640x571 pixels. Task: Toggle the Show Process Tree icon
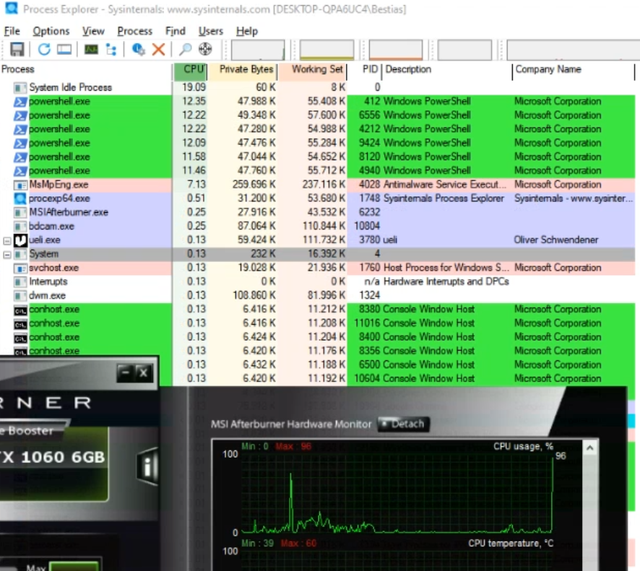tap(111, 49)
